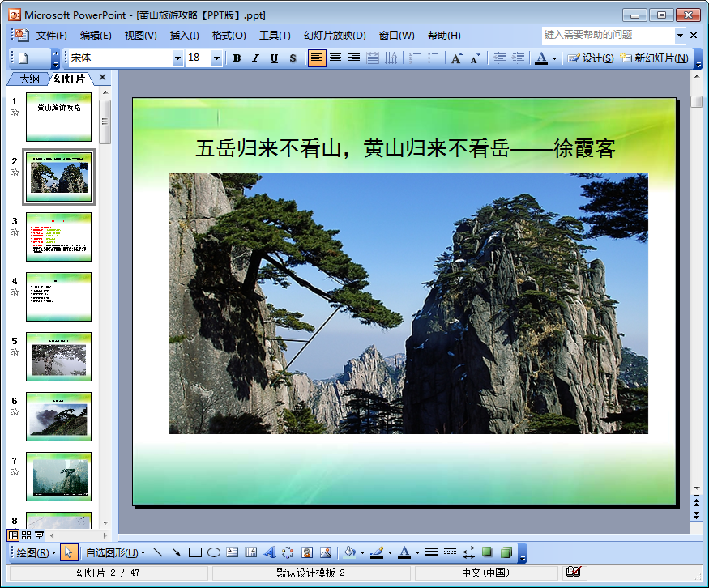Toggle Bold formatting
Viewport: 709px width, 588px height.
click(237, 58)
